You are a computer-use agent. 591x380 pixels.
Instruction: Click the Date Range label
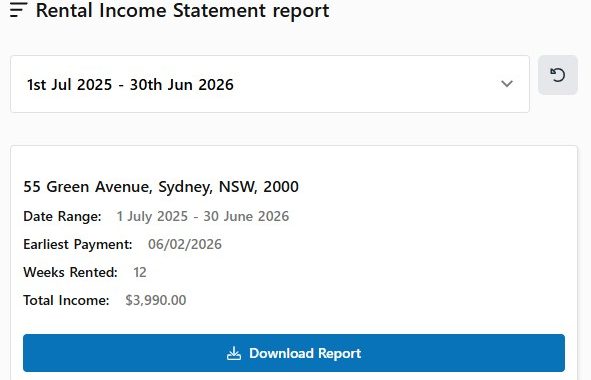point(62,216)
